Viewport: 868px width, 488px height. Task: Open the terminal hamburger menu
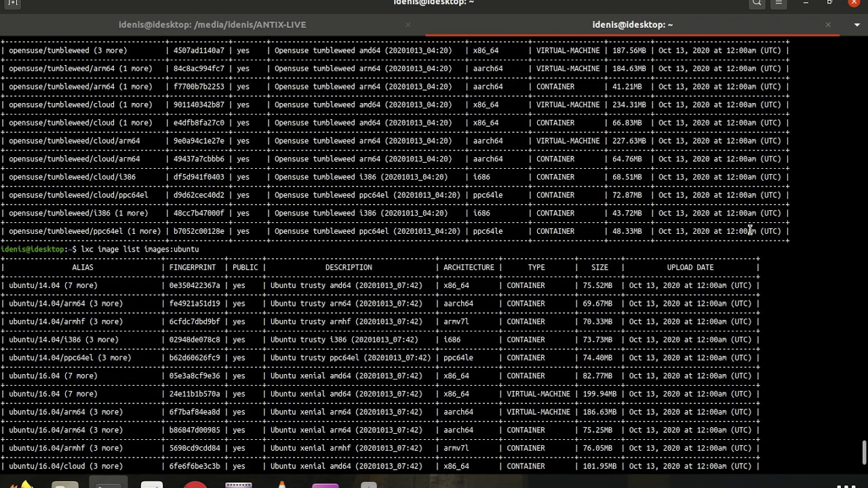778,3
